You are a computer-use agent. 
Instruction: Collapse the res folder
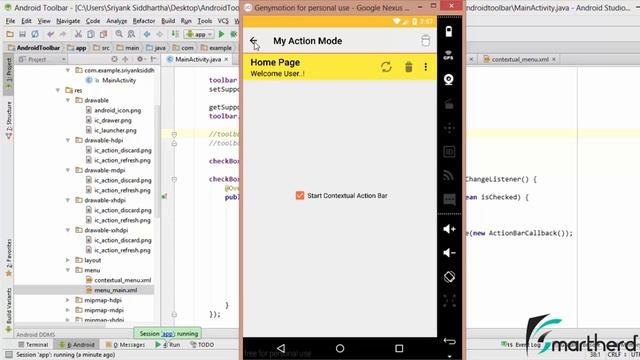[58, 90]
